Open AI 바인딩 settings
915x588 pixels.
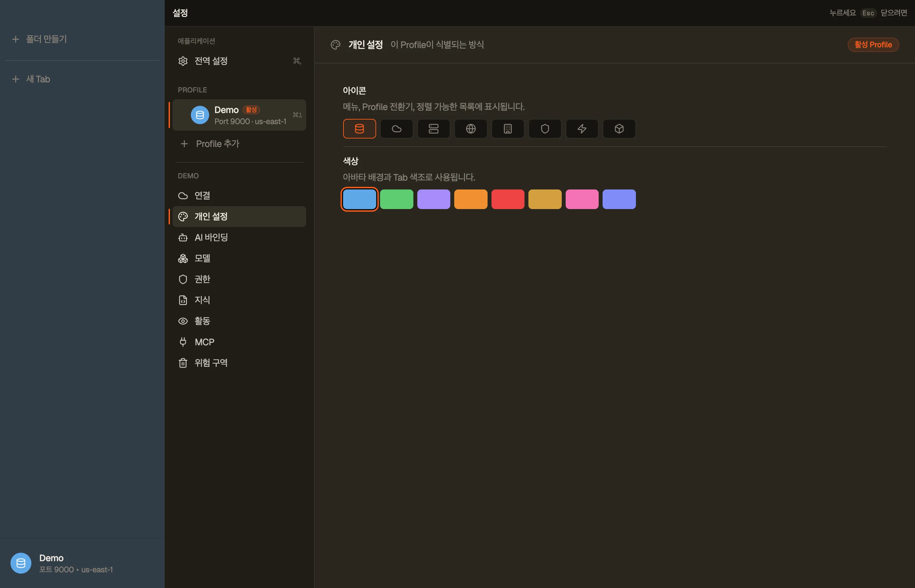(x=239, y=237)
